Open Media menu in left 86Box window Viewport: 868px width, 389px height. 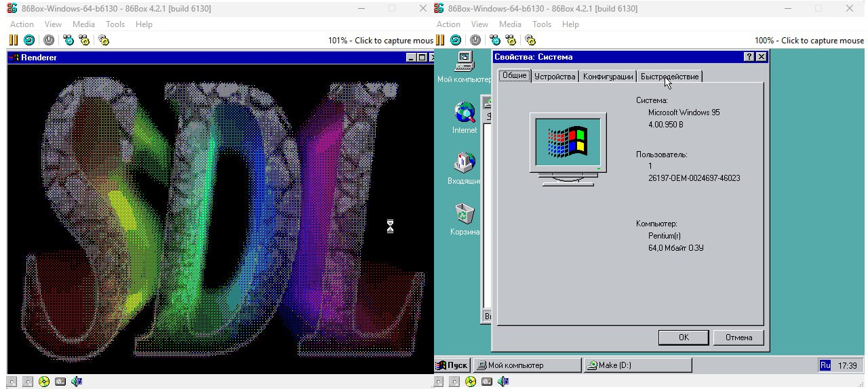(83, 24)
